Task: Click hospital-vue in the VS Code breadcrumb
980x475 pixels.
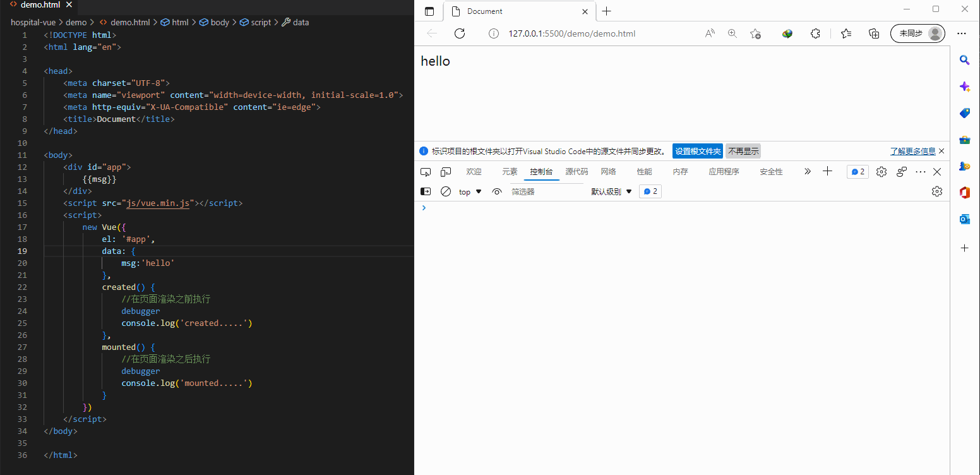Action: point(33,22)
